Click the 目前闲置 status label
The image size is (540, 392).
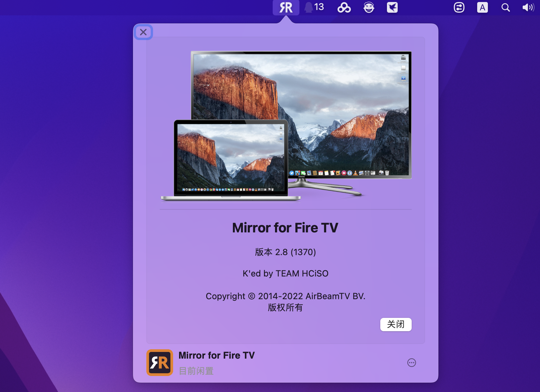pos(196,371)
